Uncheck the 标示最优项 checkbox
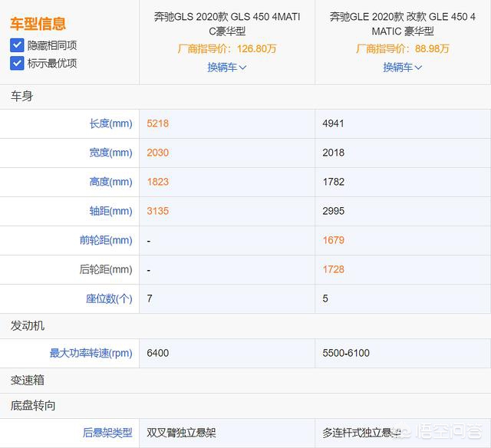 coord(17,63)
